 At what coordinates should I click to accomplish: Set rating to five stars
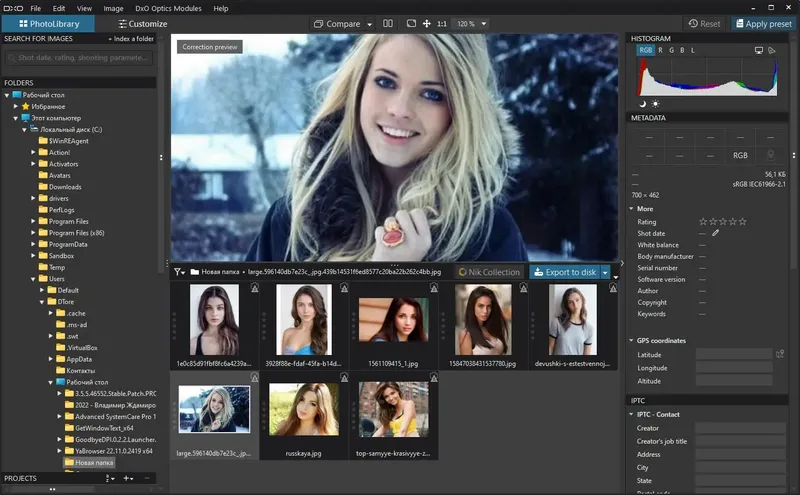coord(743,221)
